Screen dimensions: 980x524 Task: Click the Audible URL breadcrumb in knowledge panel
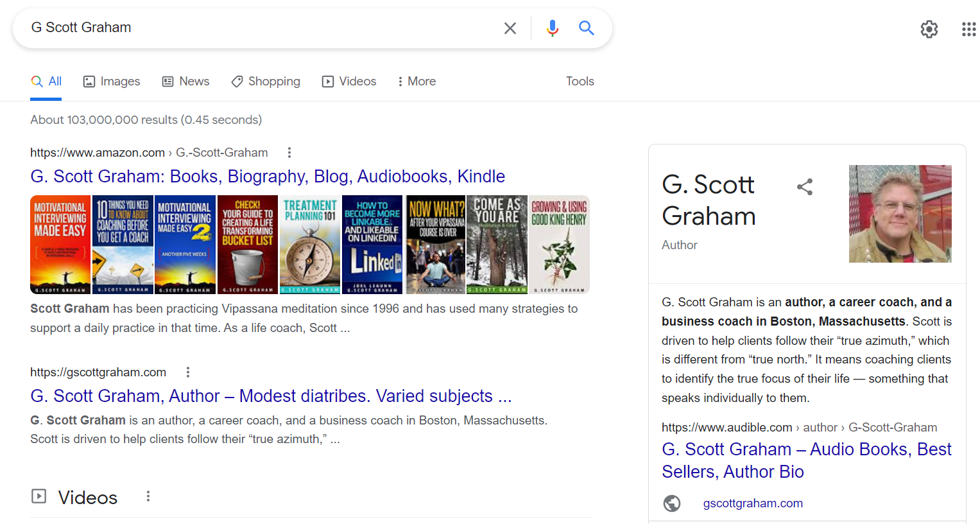click(x=800, y=428)
